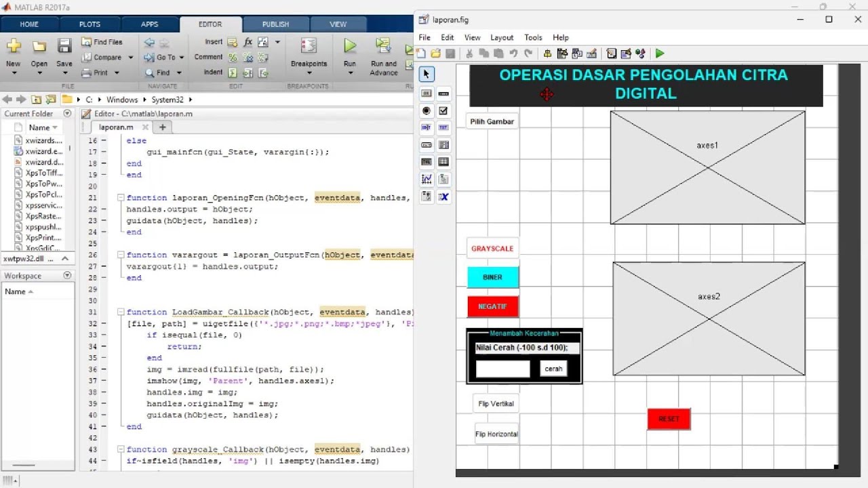Click the Comment percent icon
Screen dimensions: 868x488
(233, 58)
